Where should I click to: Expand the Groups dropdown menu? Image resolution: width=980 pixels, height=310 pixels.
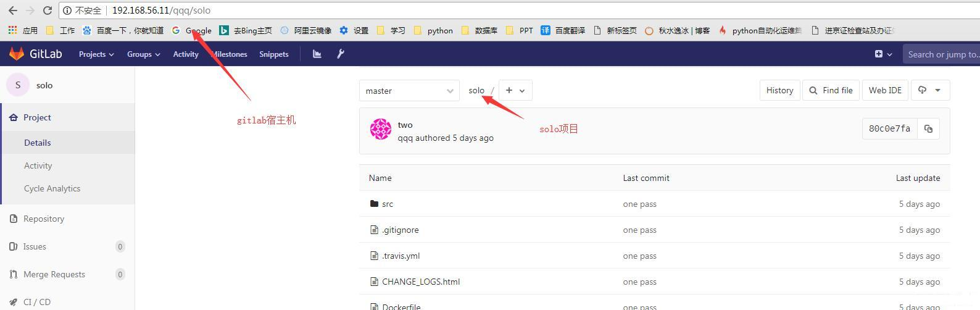143,54
